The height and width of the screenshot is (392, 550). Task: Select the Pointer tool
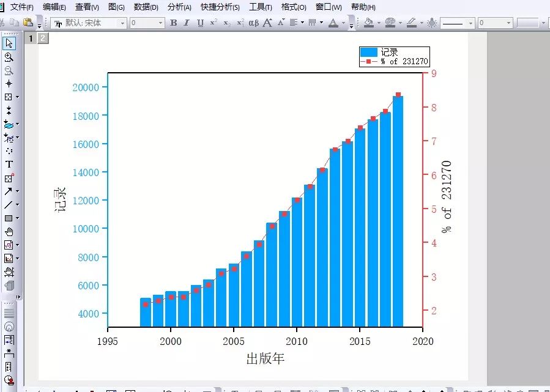click(x=9, y=43)
